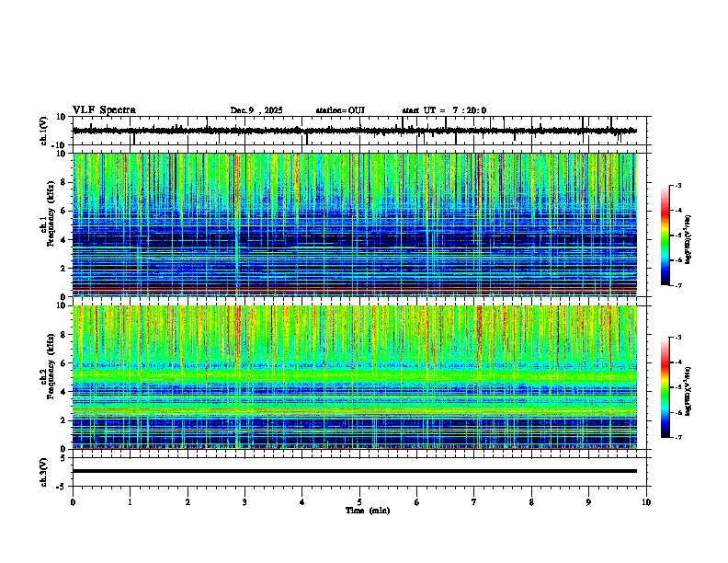Click inside the ch.1 voltage waveform trace
This screenshot has height=563, width=728.
tap(355, 131)
